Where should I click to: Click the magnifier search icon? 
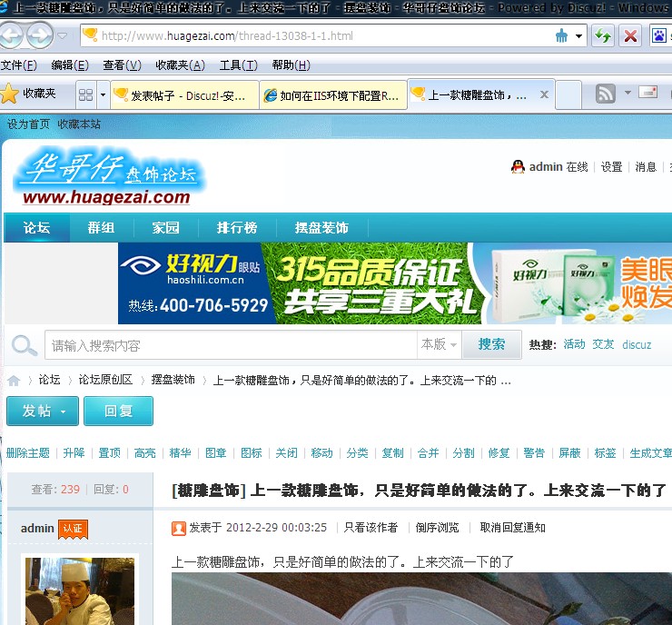24,345
